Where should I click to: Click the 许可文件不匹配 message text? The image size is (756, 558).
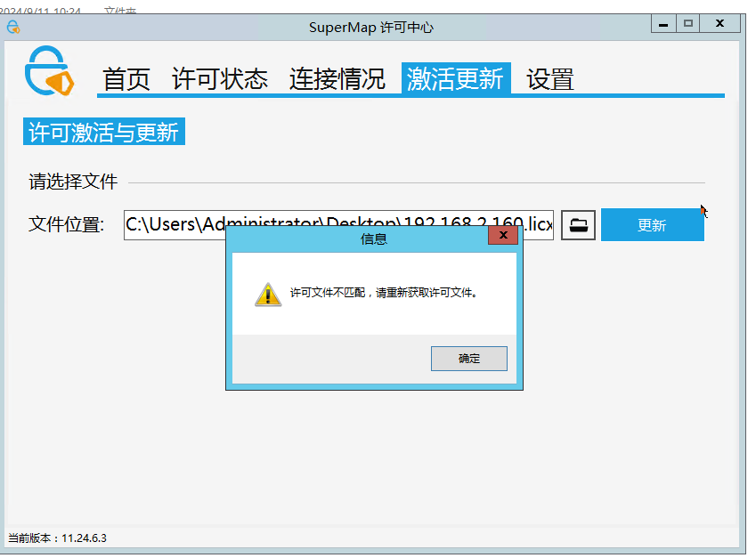coord(385,293)
